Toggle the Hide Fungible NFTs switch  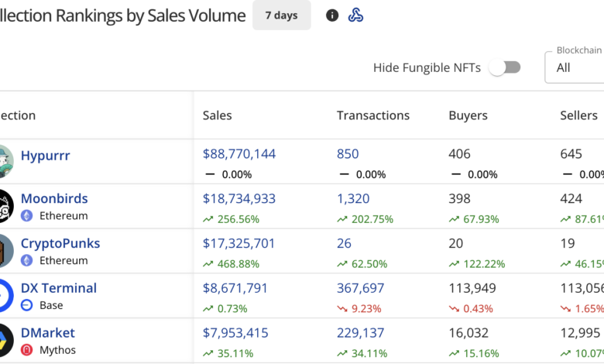[x=505, y=67]
